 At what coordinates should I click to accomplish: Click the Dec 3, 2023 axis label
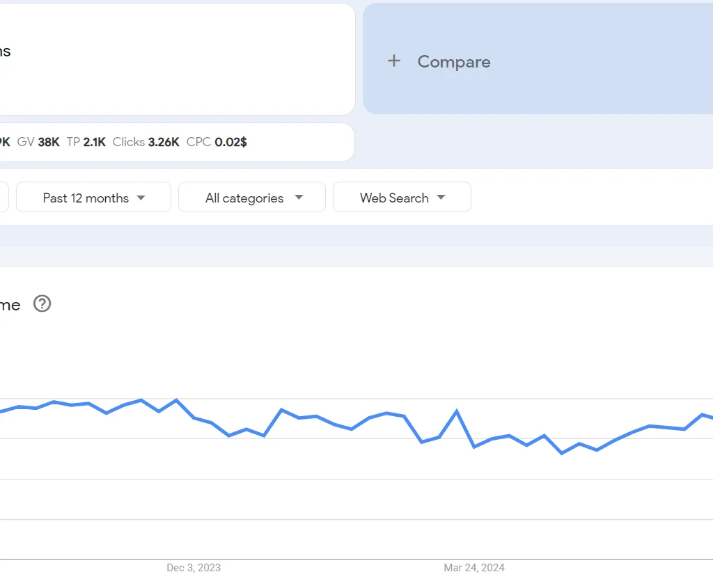coord(193,568)
